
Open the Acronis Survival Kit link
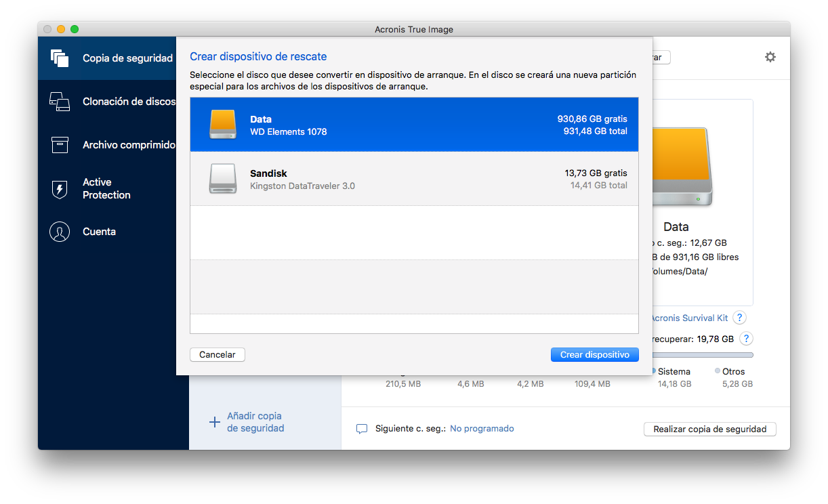click(688, 318)
